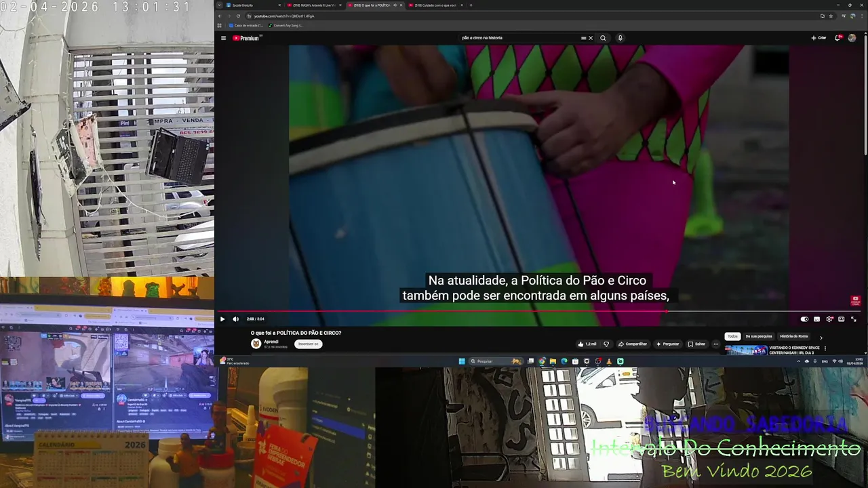The width and height of the screenshot is (868, 488).
Task: Save video with Salvar button
Action: click(697, 344)
